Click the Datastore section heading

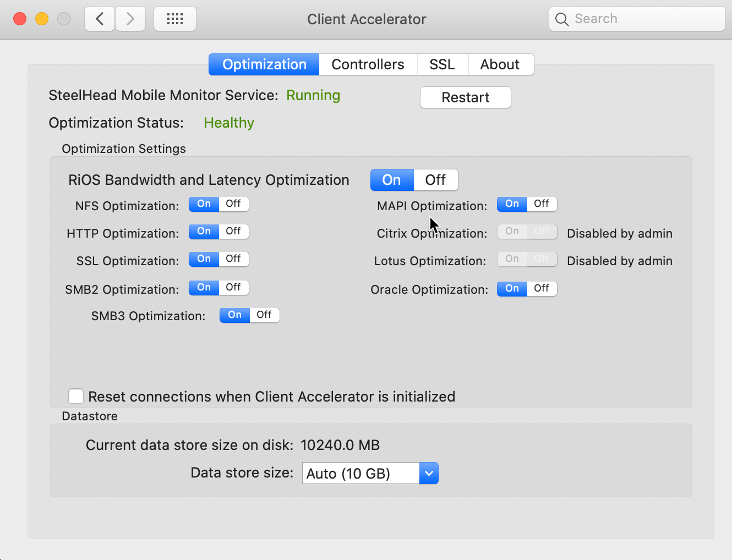pyautogui.click(x=90, y=416)
